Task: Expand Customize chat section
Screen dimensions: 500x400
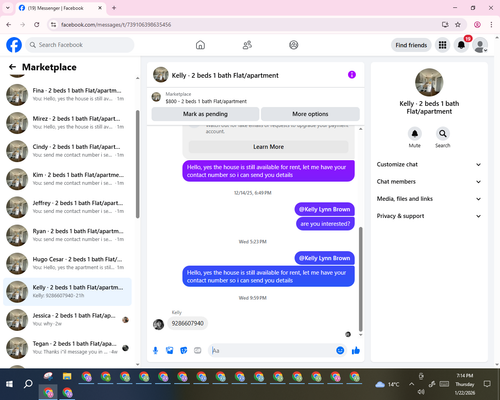Action: click(429, 164)
